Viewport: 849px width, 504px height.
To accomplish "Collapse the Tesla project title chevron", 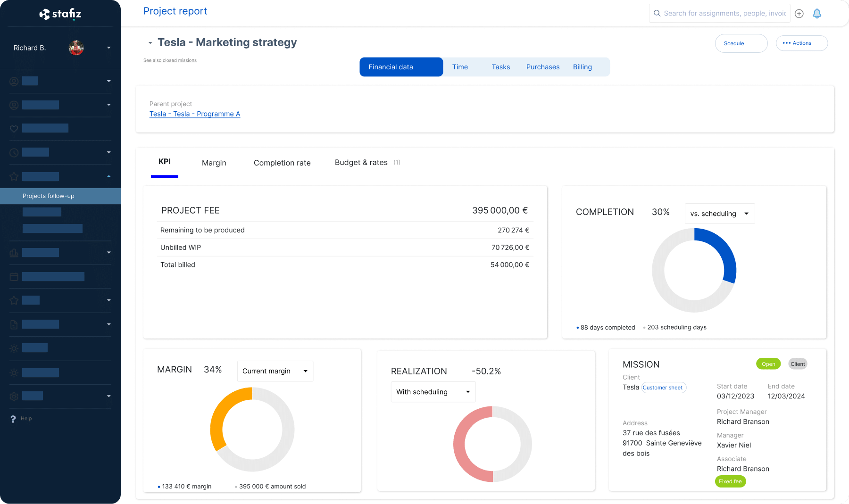I will point(150,43).
